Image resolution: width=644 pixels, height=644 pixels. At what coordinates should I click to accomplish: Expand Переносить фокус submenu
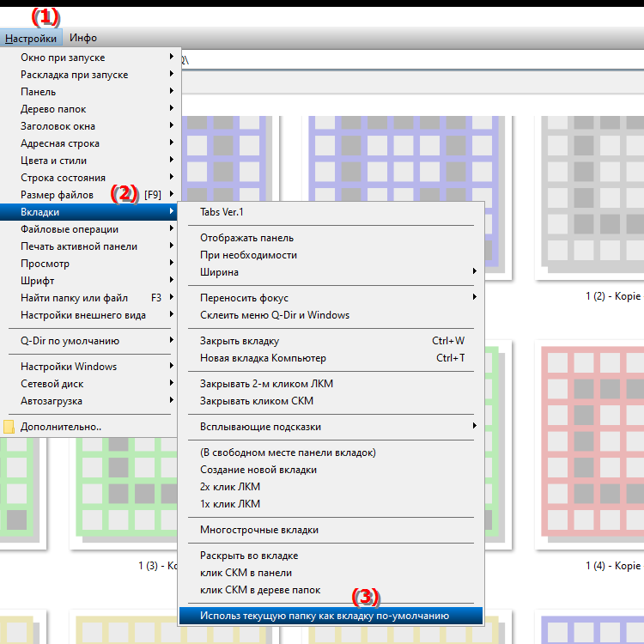click(x=331, y=298)
